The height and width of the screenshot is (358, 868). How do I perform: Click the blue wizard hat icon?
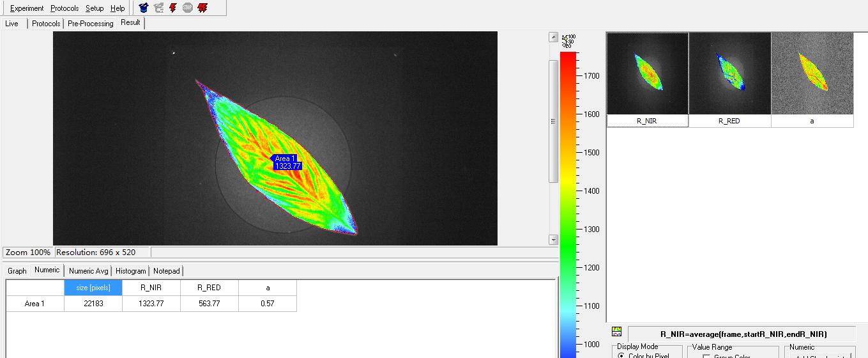click(x=144, y=8)
